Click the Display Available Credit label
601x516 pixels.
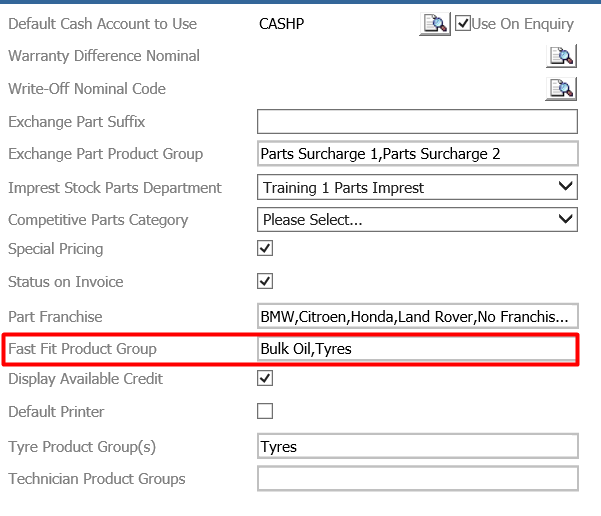[x=85, y=379]
